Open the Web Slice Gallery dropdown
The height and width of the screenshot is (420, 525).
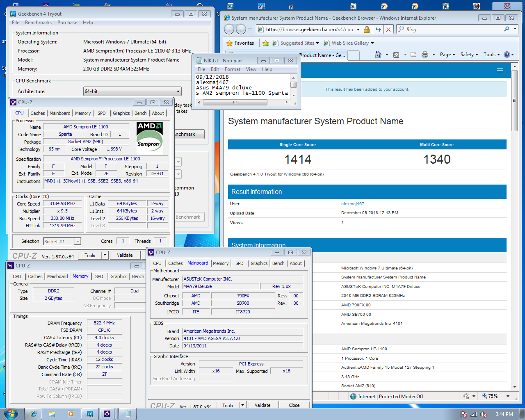click(x=372, y=43)
